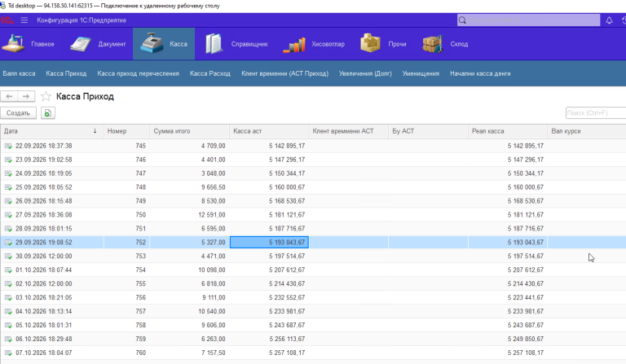
Task: Click the Склод crates icon
Action: click(433, 44)
